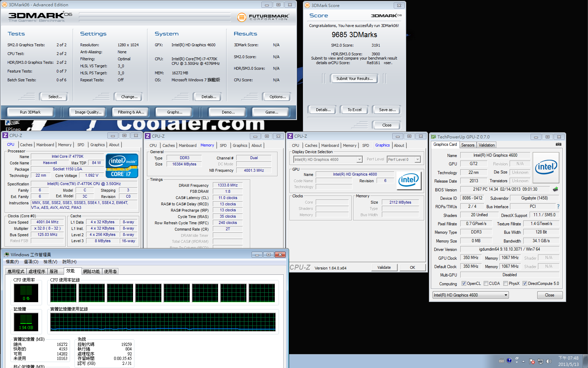588x368 pixels.
Task: Toggle the PhysX checkbox in GPU-Z
Action: click(x=505, y=284)
